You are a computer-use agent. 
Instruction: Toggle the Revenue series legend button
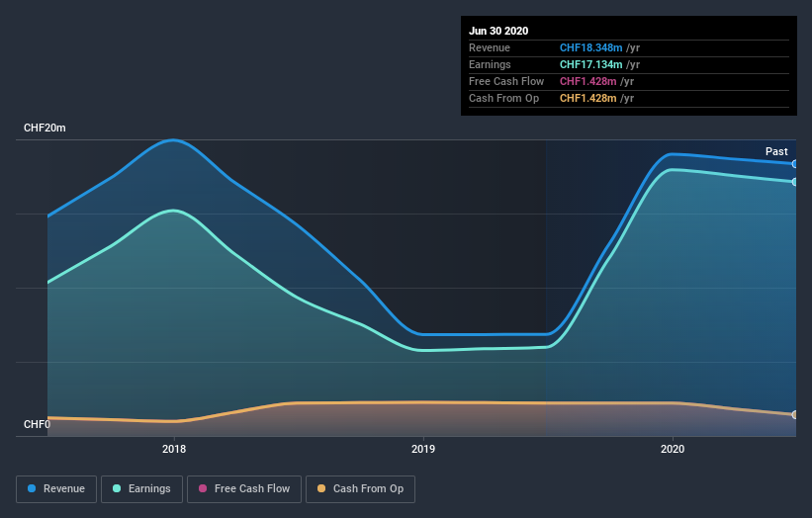click(56, 489)
